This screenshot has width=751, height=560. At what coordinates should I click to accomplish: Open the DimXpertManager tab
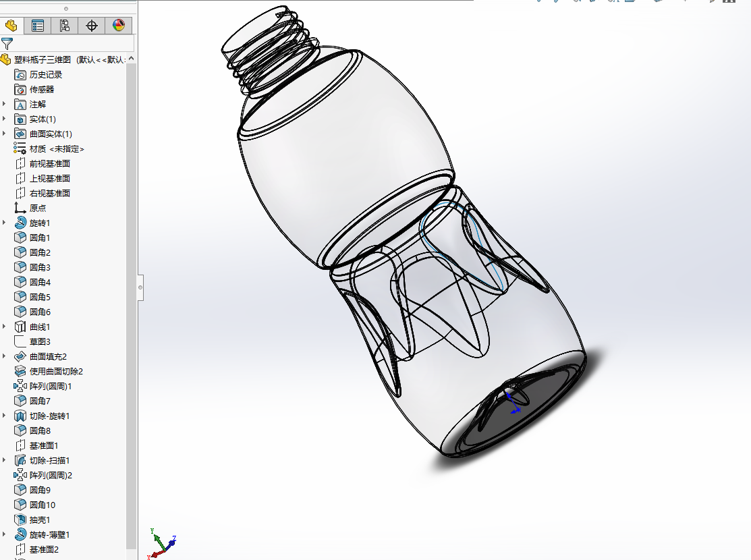pos(92,26)
